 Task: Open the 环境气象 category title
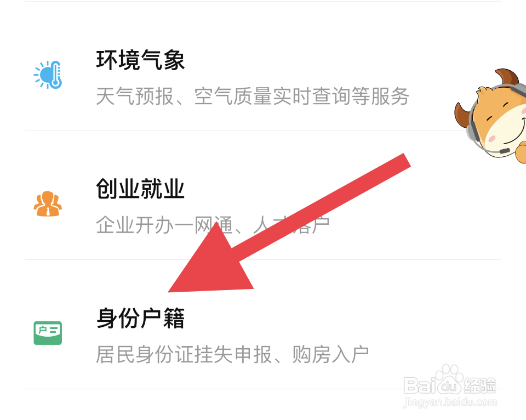click(140, 60)
